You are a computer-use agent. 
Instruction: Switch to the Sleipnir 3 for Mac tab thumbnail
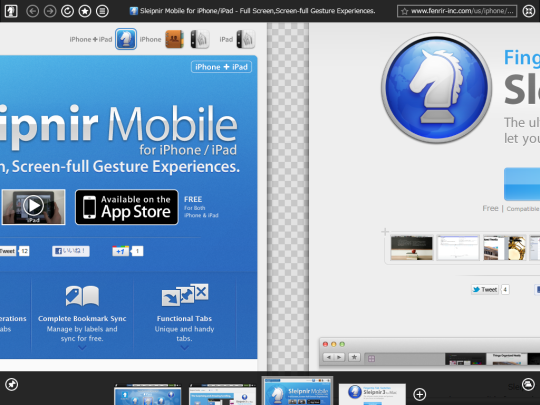(x=372, y=394)
